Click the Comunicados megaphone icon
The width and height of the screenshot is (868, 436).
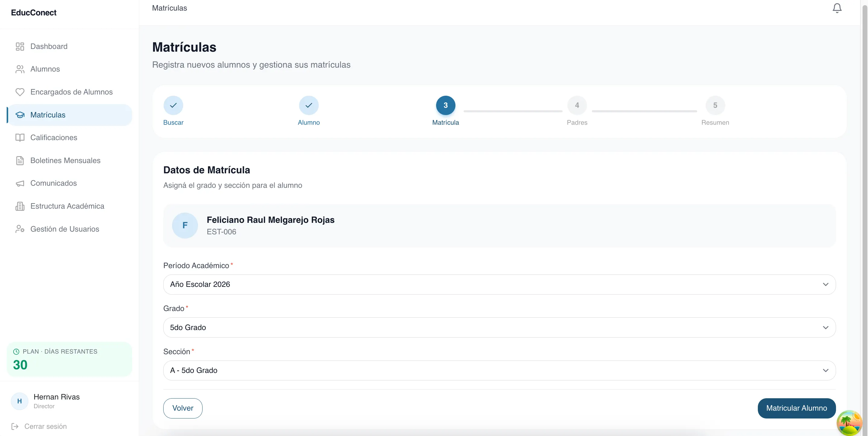[20, 184]
